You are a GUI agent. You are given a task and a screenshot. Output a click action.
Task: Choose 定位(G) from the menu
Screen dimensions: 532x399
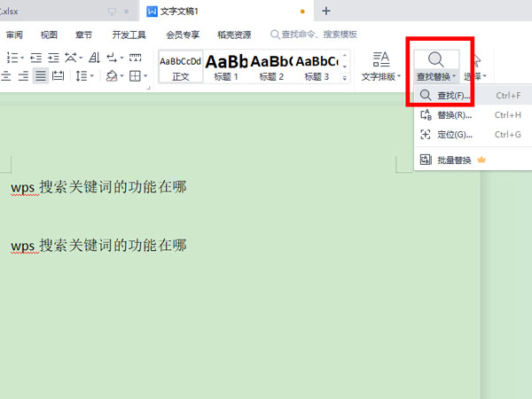coord(473,135)
